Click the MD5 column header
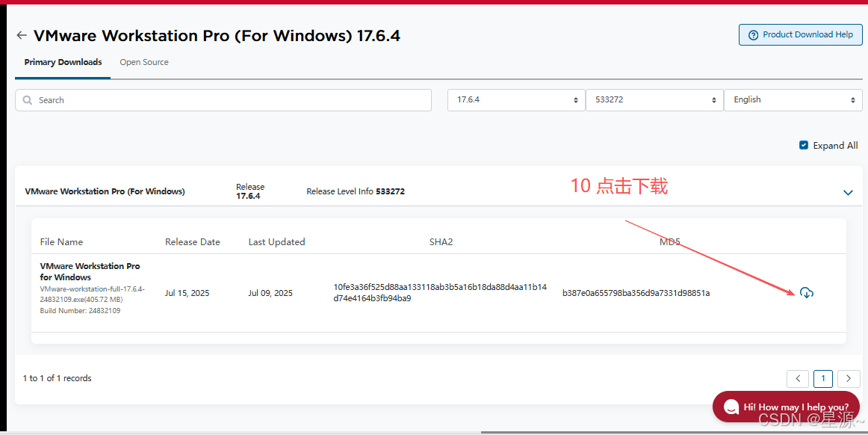Image resolution: width=868 pixels, height=435 pixels. tap(670, 242)
